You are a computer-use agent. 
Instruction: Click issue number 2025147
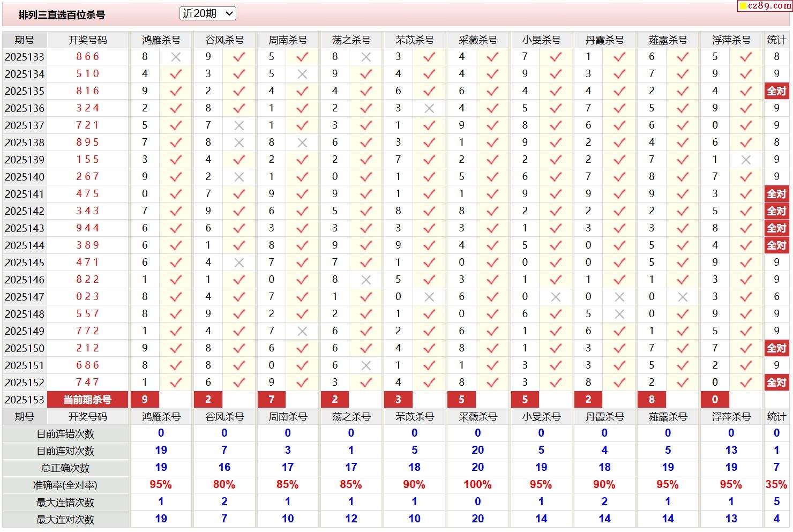25,297
